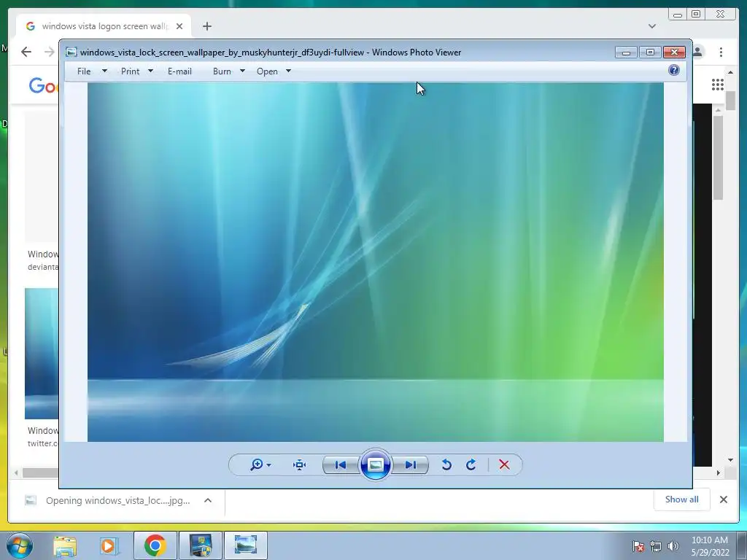Click the Windows Start button
This screenshot has width=747, height=560.
(20, 545)
